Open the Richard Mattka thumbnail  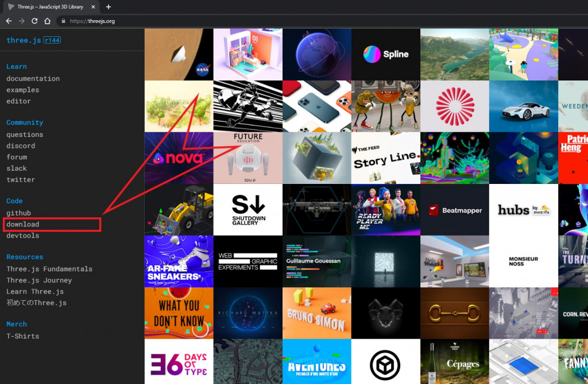tap(248, 313)
